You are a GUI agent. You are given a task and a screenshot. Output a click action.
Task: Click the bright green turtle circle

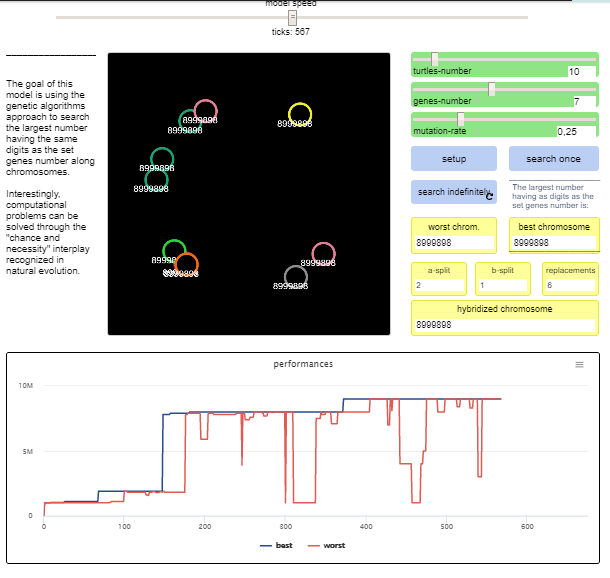[174, 251]
